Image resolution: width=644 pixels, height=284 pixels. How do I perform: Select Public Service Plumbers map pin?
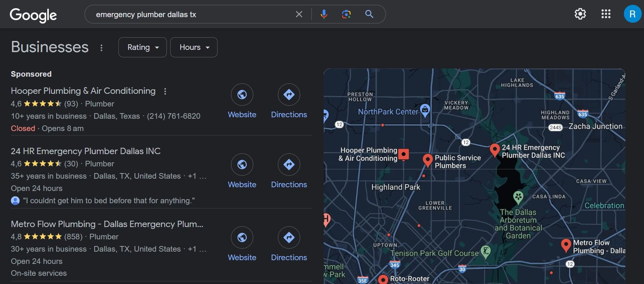click(428, 160)
